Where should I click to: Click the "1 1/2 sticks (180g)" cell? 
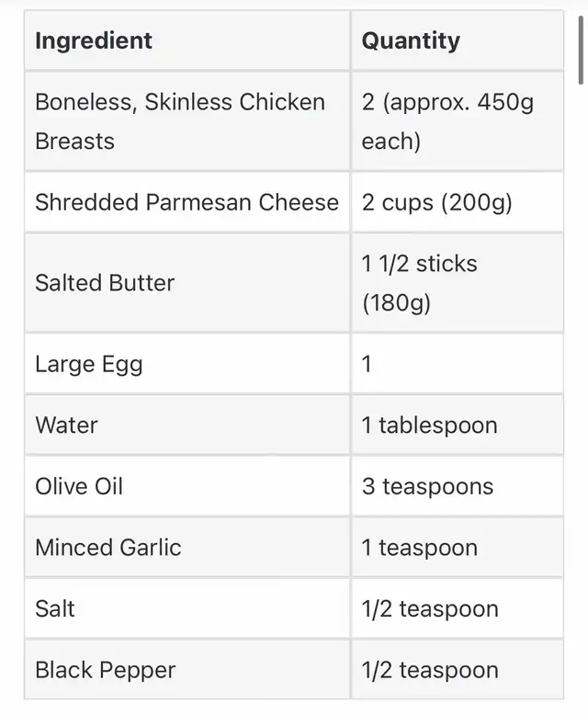(x=420, y=283)
